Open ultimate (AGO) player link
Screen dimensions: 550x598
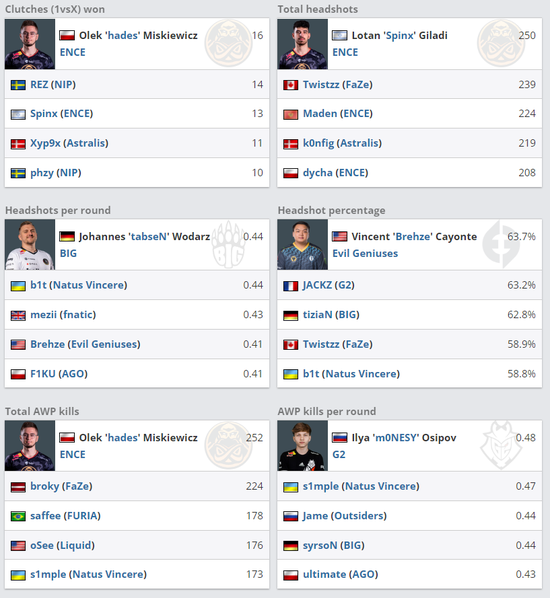[x=340, y=574]
